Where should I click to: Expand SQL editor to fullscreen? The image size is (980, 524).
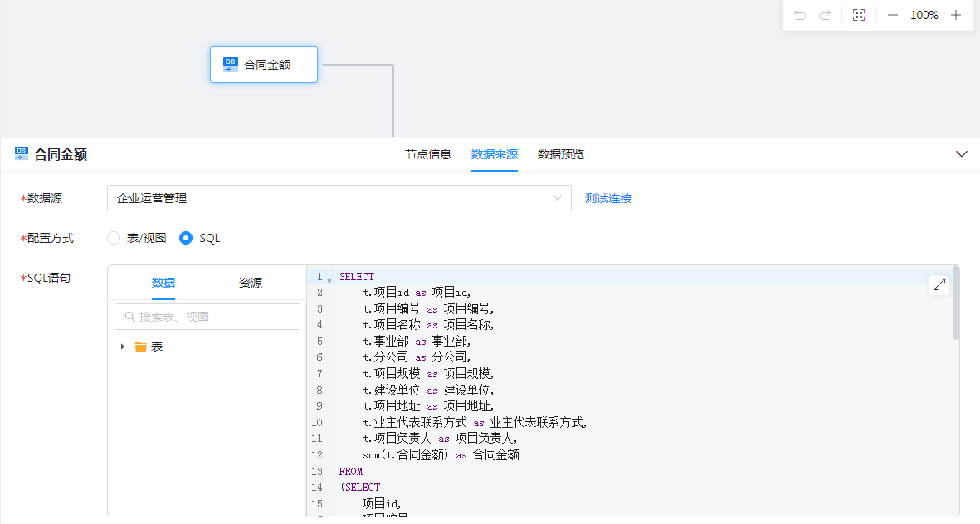pos(939,284)
